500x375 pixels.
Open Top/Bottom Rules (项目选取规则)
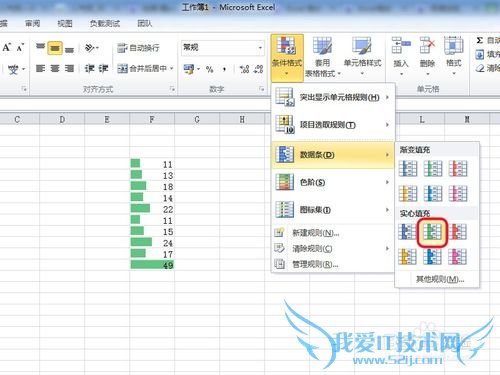click(x=333, y=125)
